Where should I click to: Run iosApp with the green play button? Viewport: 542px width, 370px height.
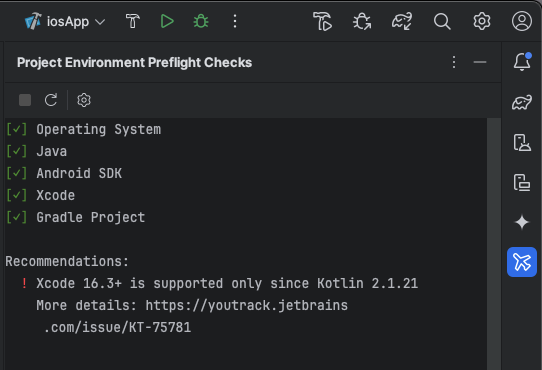(x=167, y=21)
